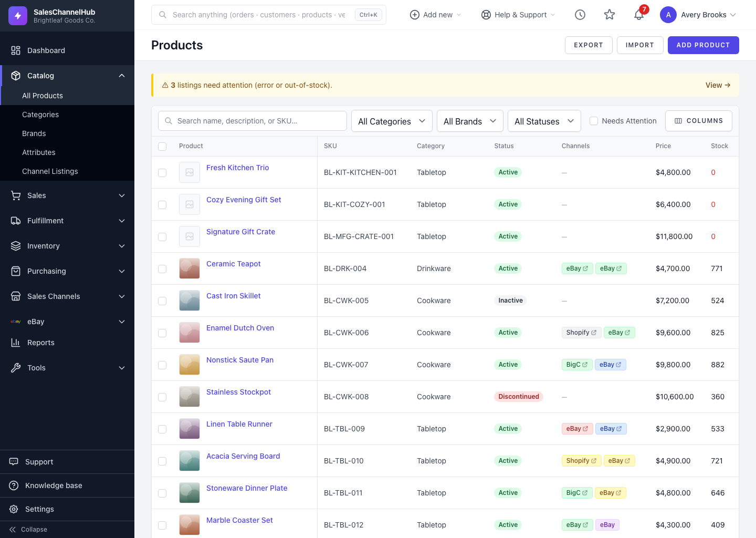This screenshot has height=538, width=756.
Task: Click the Ceramic Teapot product thumbnail
Action: (190, 268)
